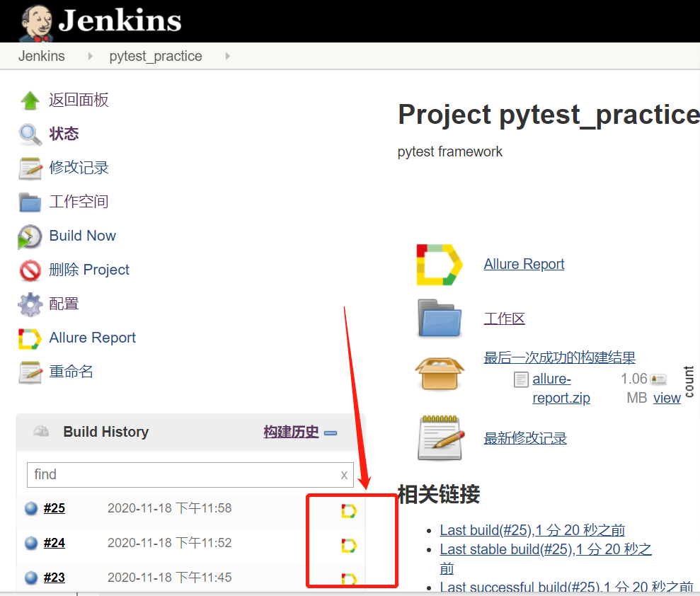Click the blue status ball for build #23
The width and height of the screenshot is (700, 596).
coord(31,578)
